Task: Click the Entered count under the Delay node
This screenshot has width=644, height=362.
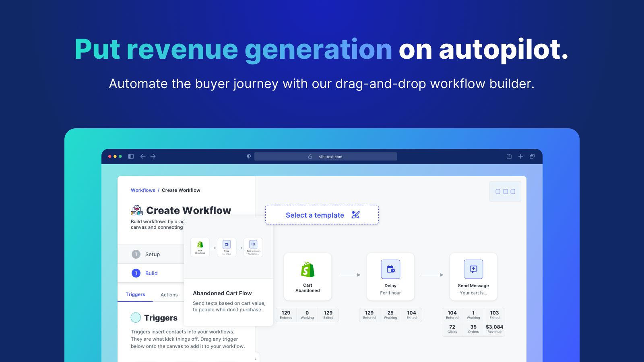Action: point(369,315)
